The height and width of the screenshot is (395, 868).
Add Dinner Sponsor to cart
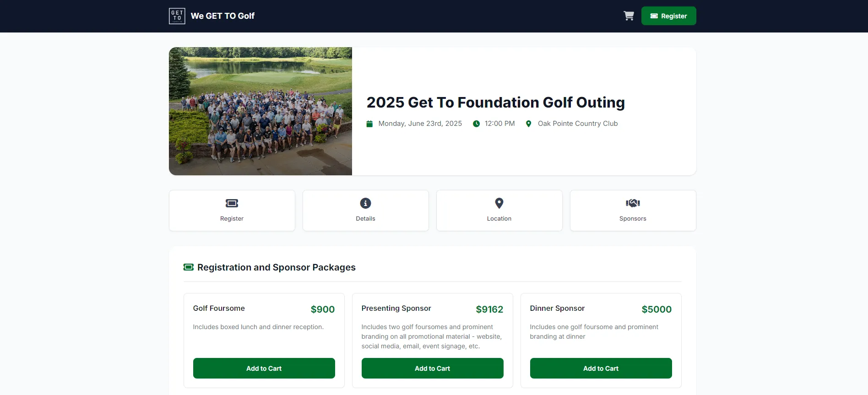[601, 368]
